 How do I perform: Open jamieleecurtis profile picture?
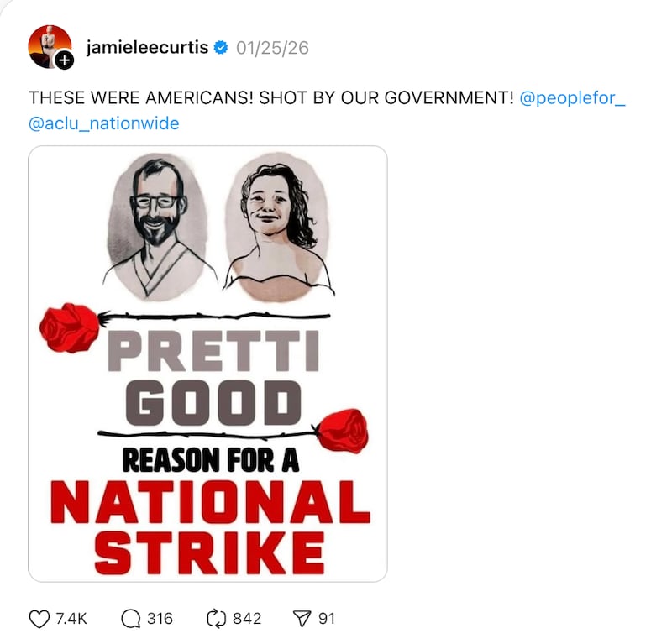pyautogui.click(x=49, y=45)
